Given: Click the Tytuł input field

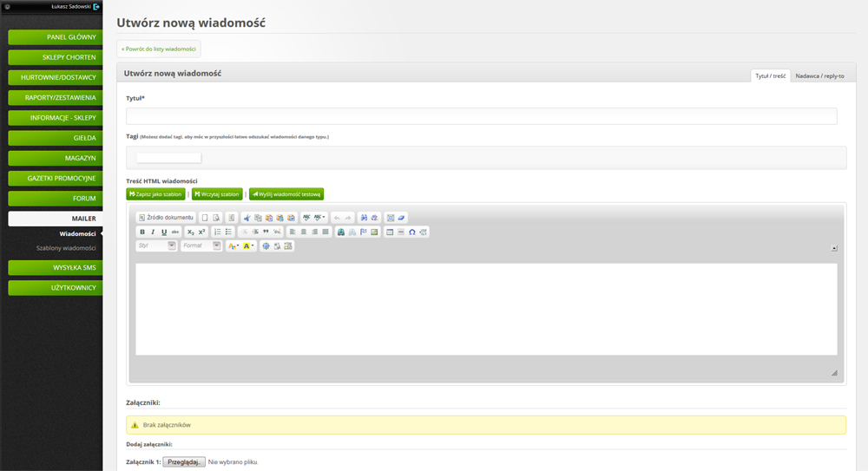Looking at the screenshot, I should coord(481,116).
